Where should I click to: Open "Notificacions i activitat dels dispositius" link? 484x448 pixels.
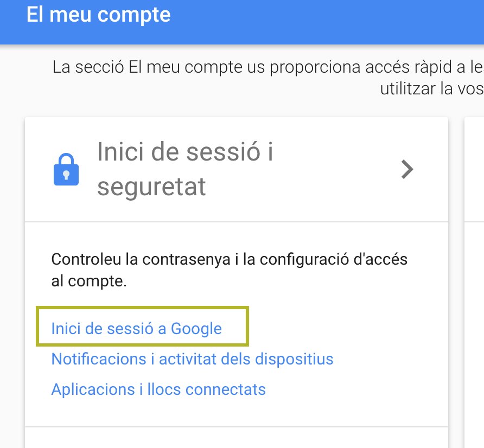(x=192, y=359)
